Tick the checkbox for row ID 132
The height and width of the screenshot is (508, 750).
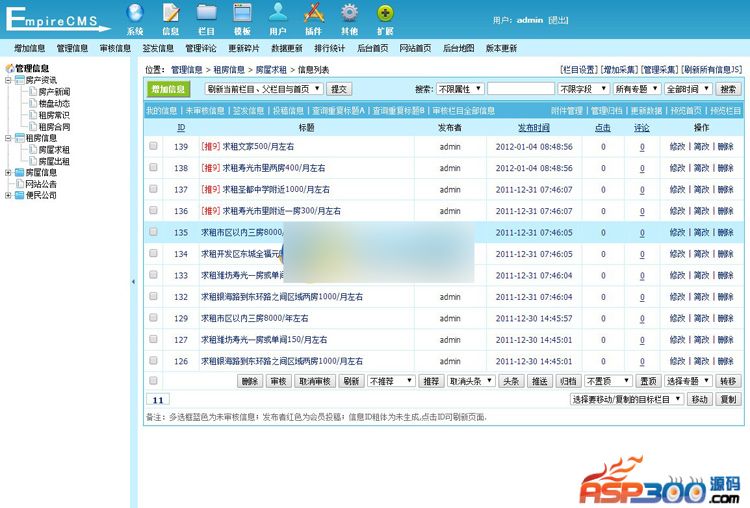154,296
